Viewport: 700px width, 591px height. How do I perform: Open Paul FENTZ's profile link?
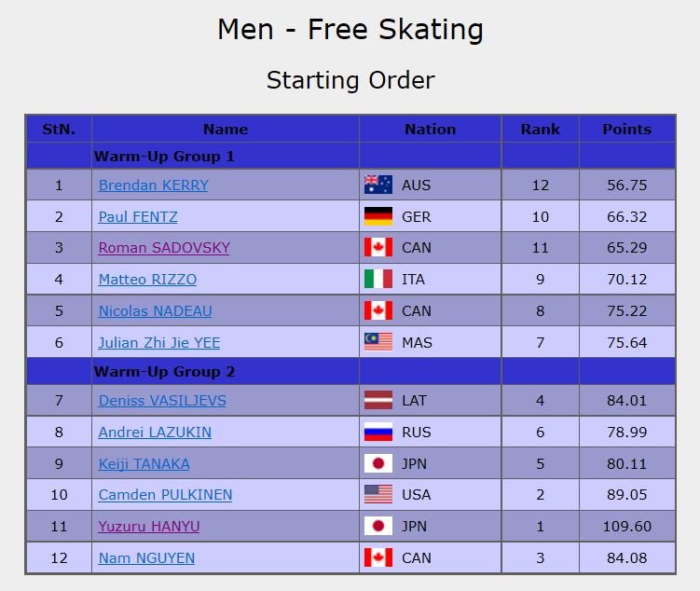point(138,217)
